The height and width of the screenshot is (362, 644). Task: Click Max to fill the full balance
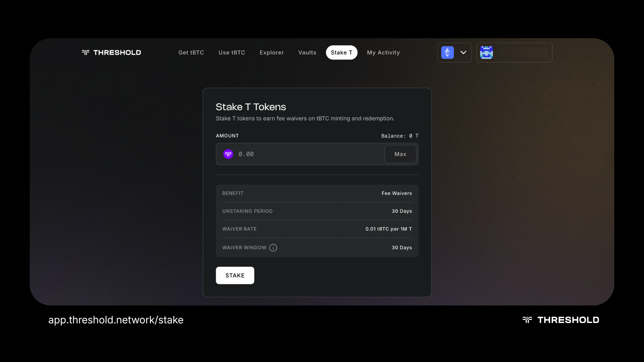click(400, 154)
